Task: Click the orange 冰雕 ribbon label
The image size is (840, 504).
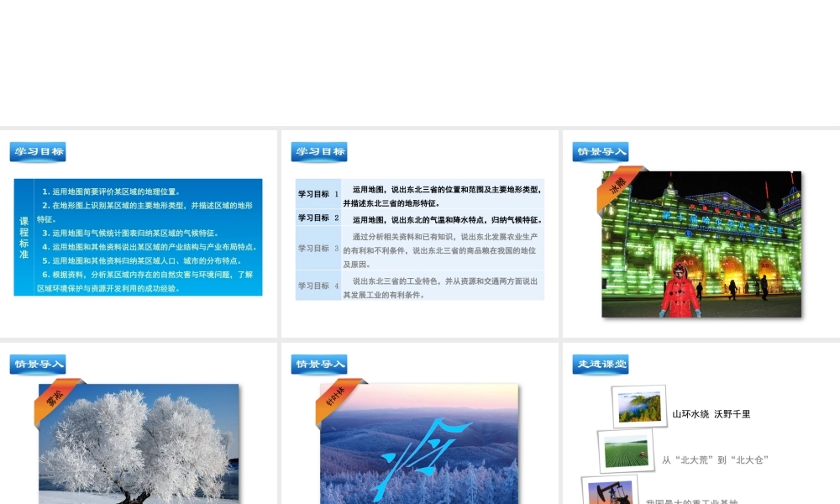Action: [x=617, y=187]
